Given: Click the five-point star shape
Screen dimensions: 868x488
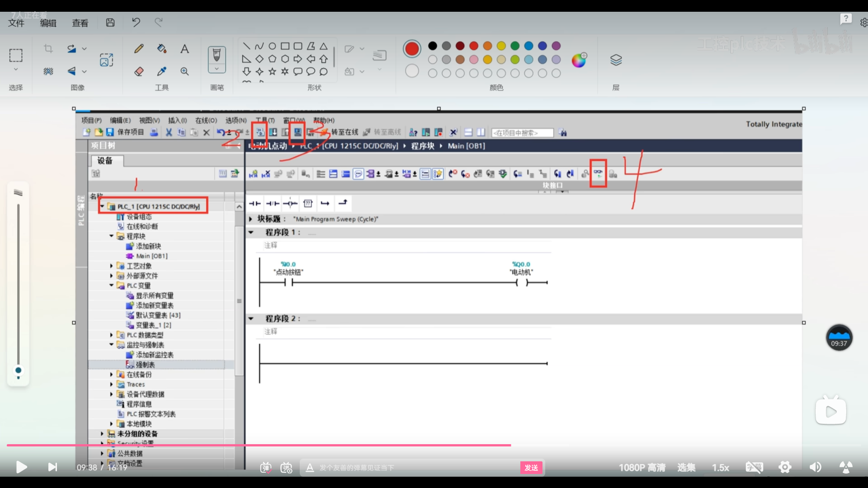Looking at the screenshot, I should click(272, 71).
